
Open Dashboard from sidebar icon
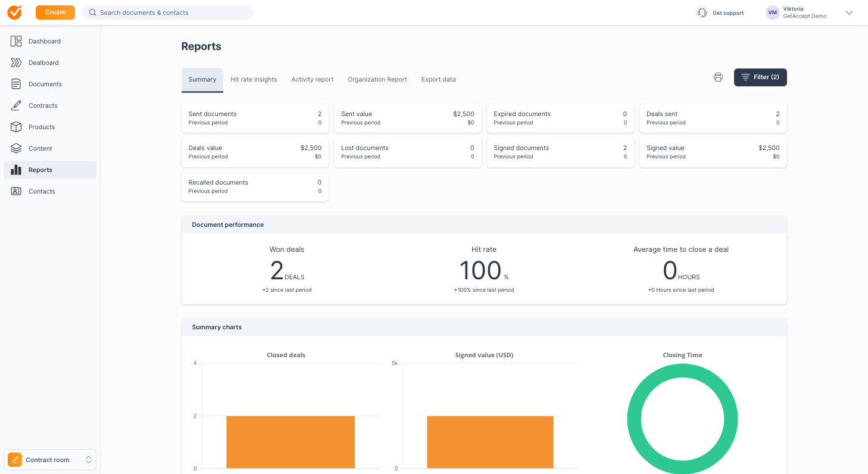click(x=16, y=41)
